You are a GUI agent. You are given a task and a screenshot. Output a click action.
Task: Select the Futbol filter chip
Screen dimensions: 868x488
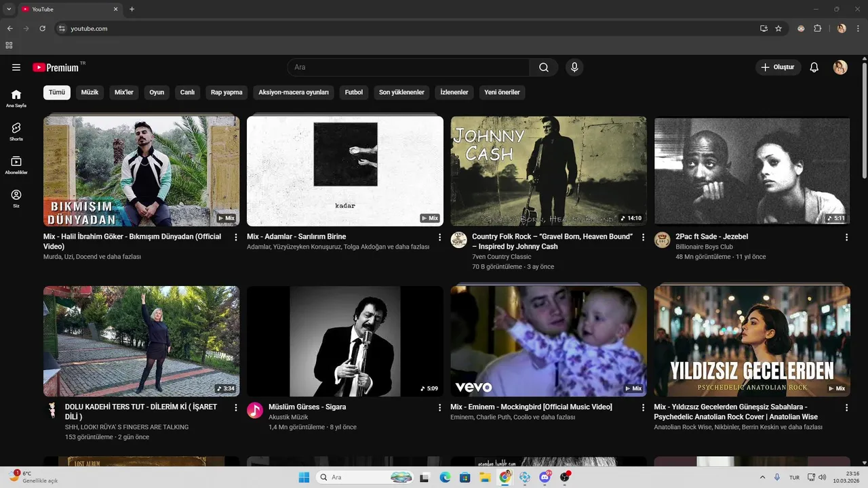354,92
